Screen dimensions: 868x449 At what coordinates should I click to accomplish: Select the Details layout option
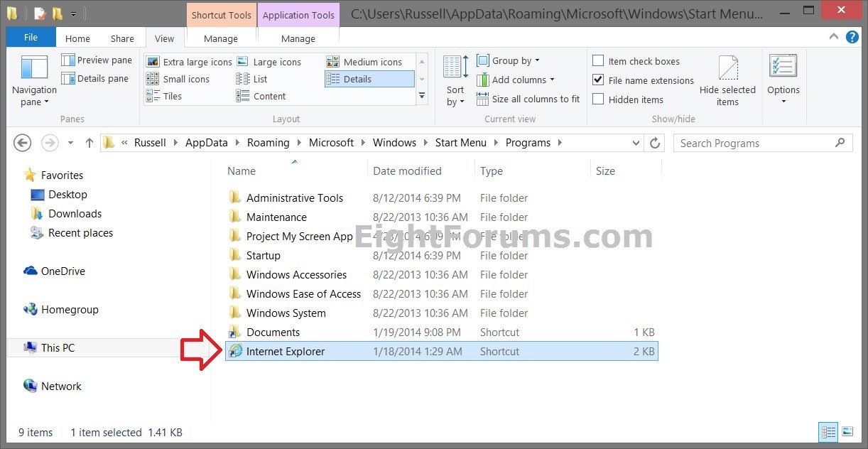(369, 79)
